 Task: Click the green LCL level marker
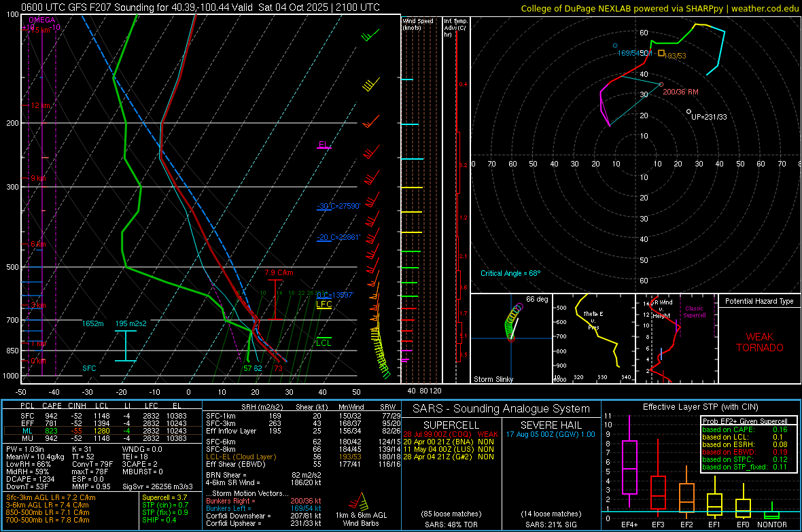[x=324, y=342]
